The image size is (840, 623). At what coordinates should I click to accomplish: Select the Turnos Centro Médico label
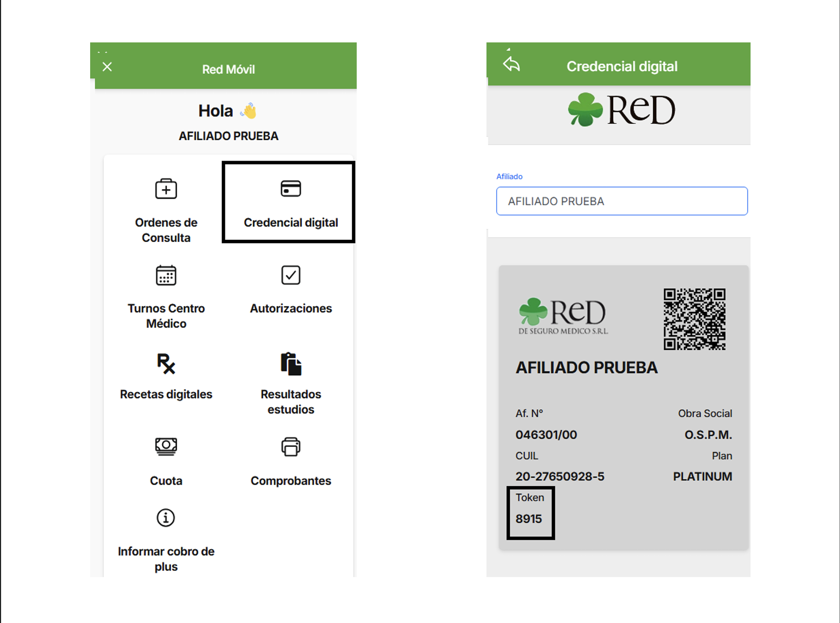[x=166, y=316]
